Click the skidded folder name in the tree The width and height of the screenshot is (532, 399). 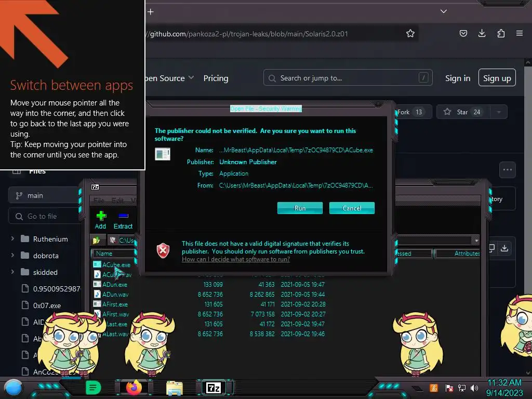point(45,272)
